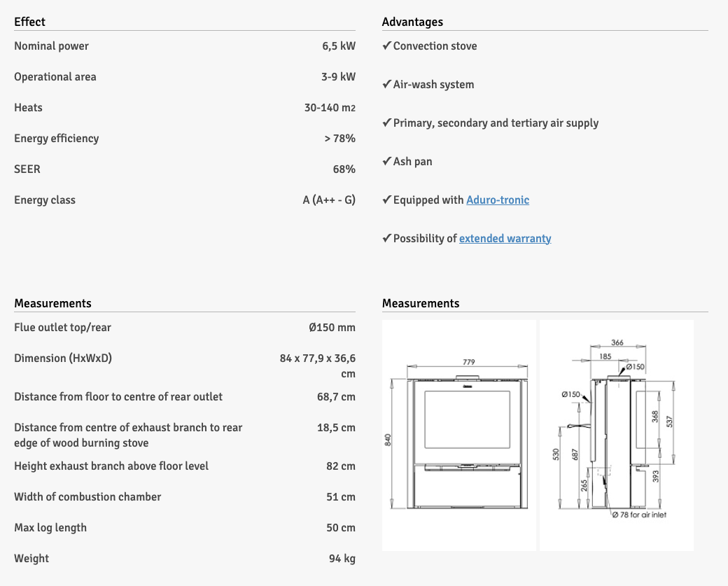Click the Effect section heading
Screen dimensions: 728x586
(29, 22)
